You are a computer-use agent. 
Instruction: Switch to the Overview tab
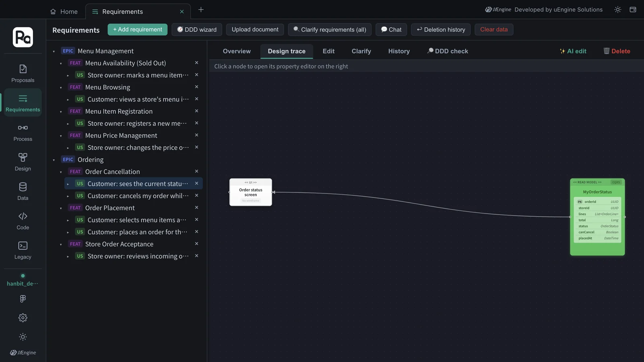click(x=237, y=51)
